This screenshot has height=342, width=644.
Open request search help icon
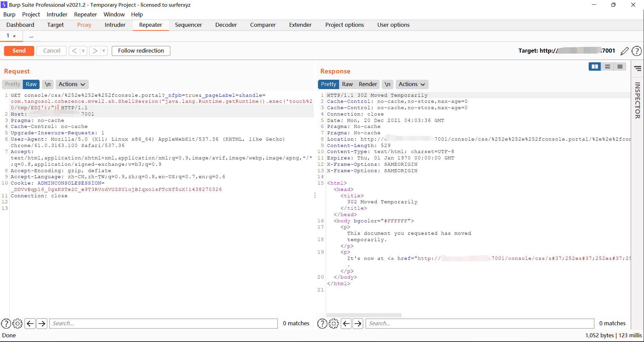click(6, 323)
